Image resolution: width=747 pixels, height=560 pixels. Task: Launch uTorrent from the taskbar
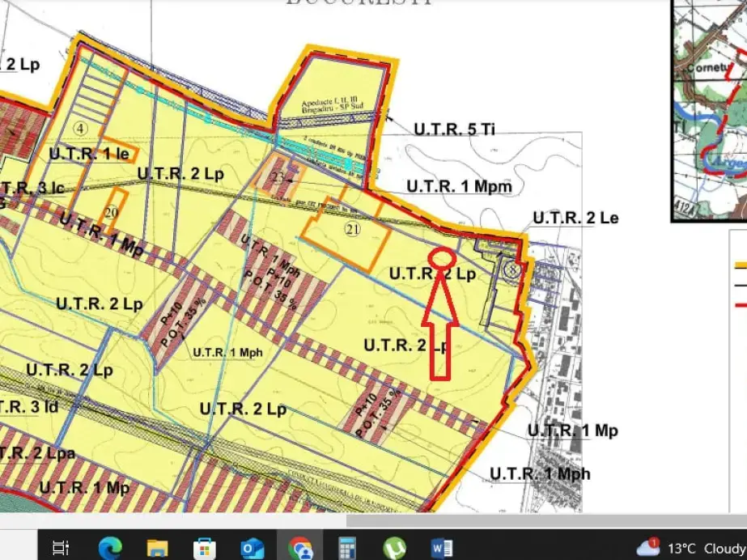(394, 549)
